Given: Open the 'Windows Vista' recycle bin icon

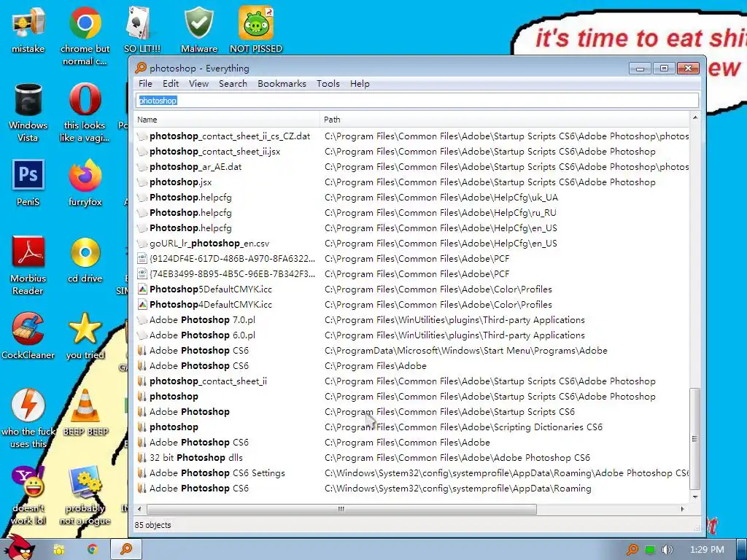Looking at the screenshot, I should (x=28, y=112).
